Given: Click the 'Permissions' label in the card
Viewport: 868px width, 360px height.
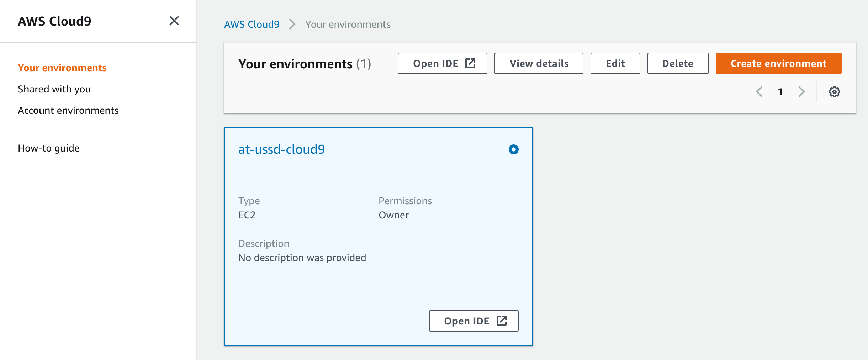Looking at the screenshot, I should pos(405,201).
